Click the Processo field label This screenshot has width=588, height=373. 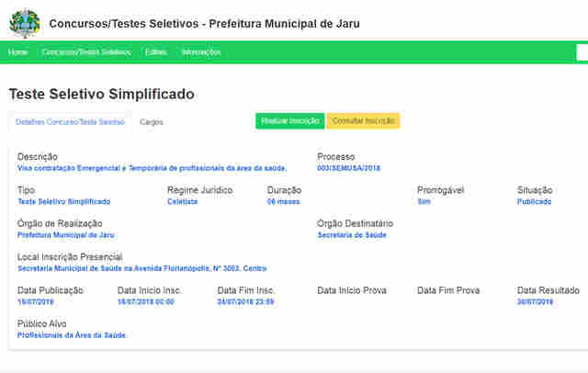click(x=336, y=157)
